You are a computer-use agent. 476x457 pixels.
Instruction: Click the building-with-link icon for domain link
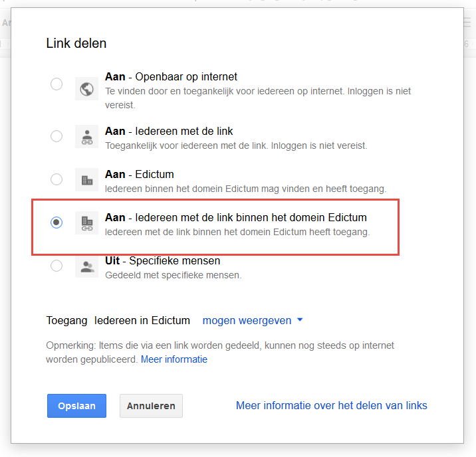pos(87,223)
